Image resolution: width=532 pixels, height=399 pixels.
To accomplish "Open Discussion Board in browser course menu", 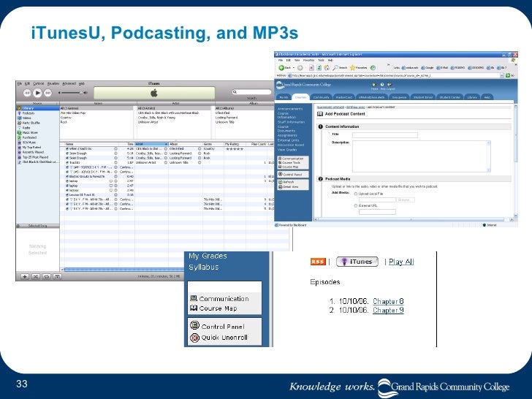I will pos(291,145).
